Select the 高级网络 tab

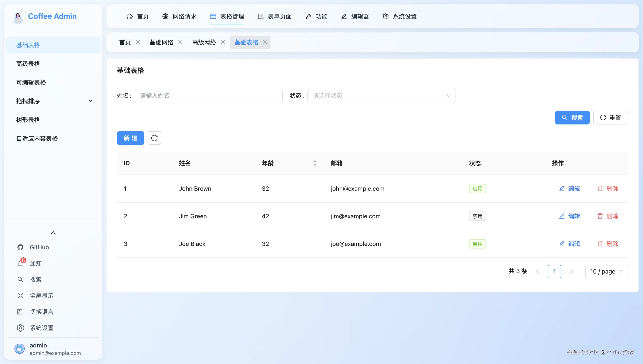pos(204,42)
